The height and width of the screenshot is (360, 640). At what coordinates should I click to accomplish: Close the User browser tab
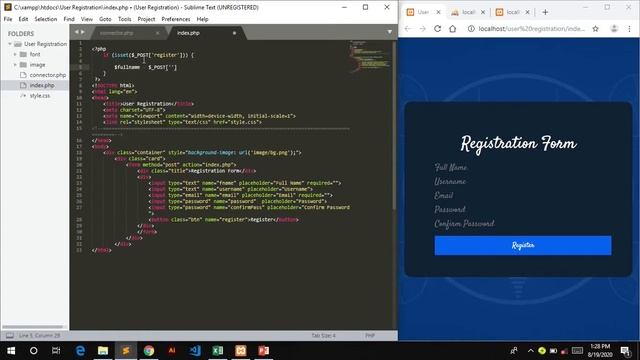coord(438,12)
